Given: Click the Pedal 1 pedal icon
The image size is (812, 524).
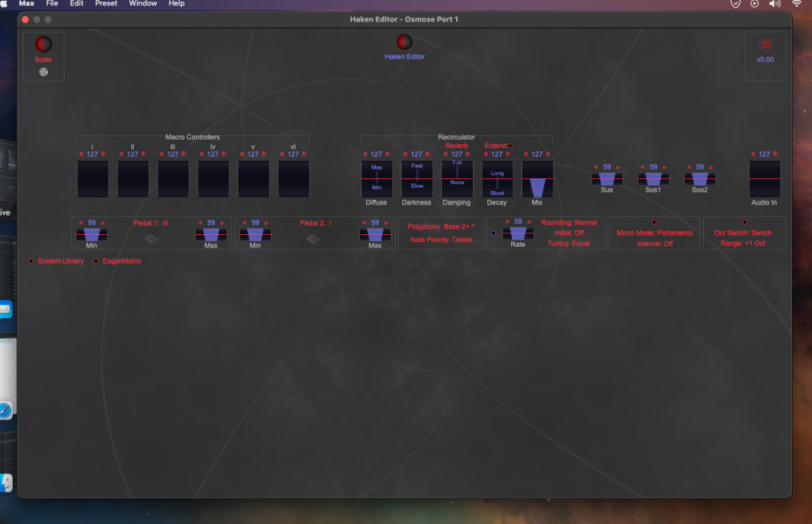Looking at the screenshot, I should [x=151, y=239].
